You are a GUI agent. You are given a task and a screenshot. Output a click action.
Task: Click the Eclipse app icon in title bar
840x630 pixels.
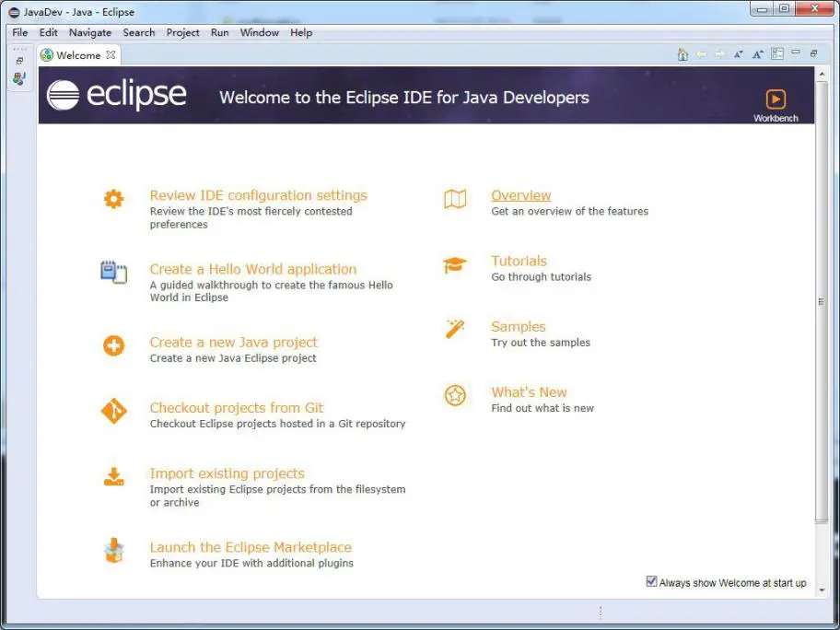click(x=14, y=12)
